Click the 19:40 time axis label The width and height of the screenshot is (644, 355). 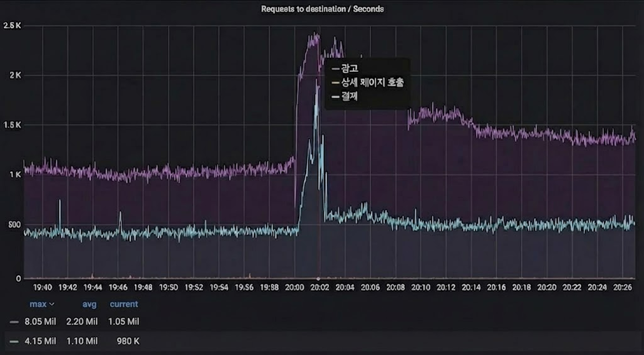42,287
